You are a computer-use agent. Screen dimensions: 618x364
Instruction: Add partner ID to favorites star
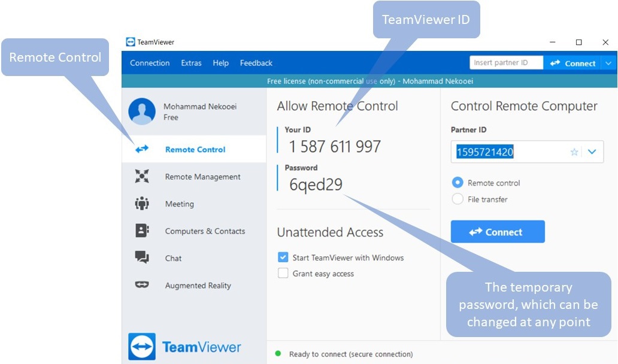[x=574, y=151]
